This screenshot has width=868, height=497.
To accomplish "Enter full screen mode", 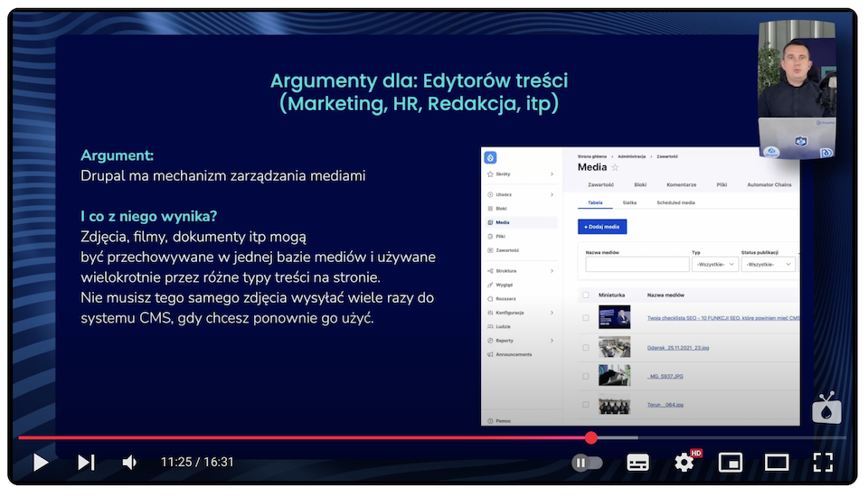I will [823, 462].
